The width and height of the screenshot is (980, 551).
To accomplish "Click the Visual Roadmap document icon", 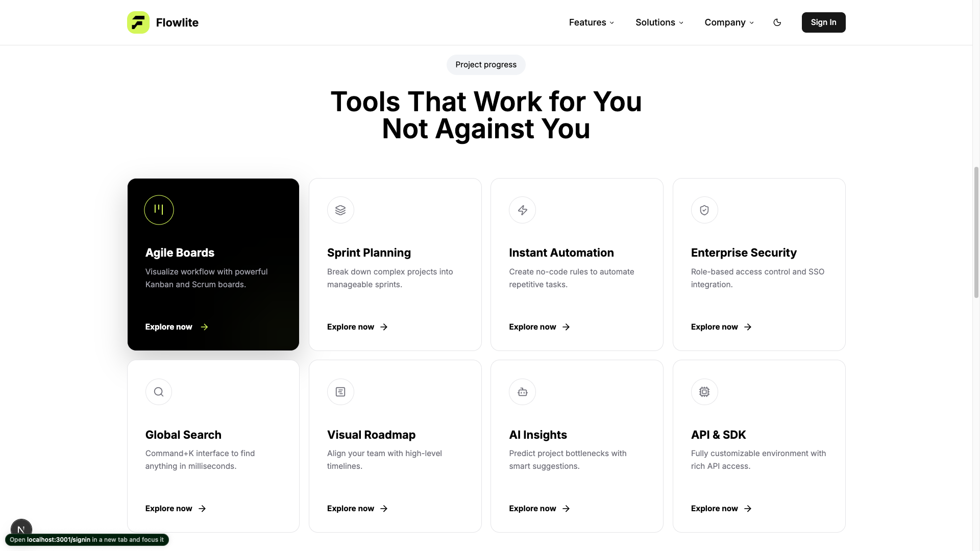I will (x=340, y=392).
